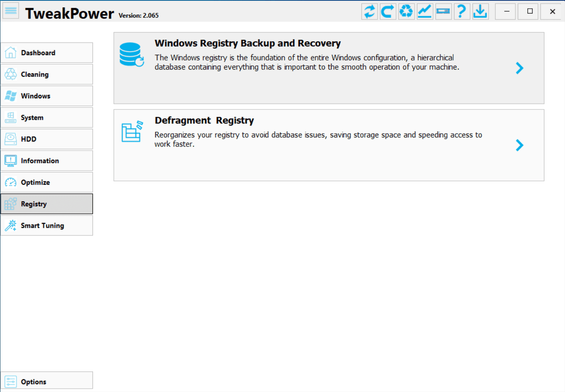Click the house icon for Dashboard

pyautogui.click(x=11, y=53)
